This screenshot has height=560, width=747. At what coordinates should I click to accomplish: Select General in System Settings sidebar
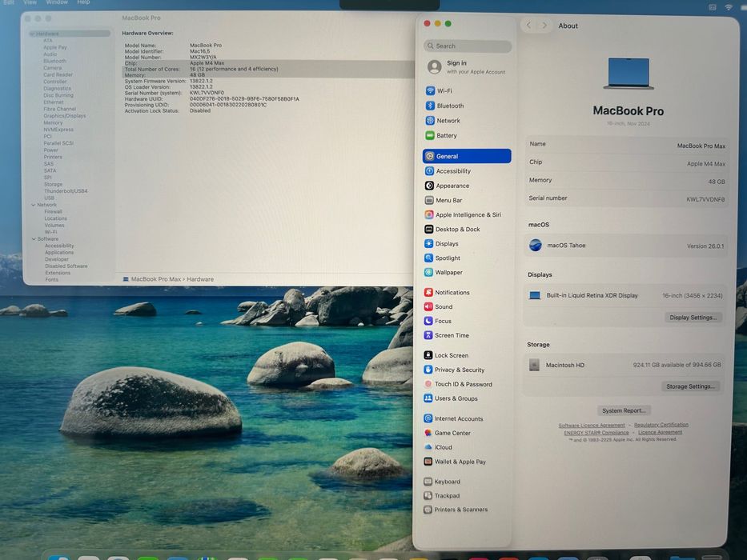pos(467,156)
